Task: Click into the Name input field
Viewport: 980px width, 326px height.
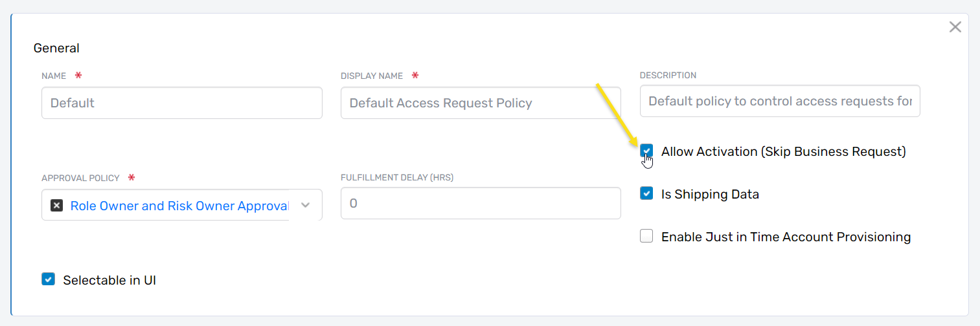Action: pyautogui.click(x=181, y=103)
